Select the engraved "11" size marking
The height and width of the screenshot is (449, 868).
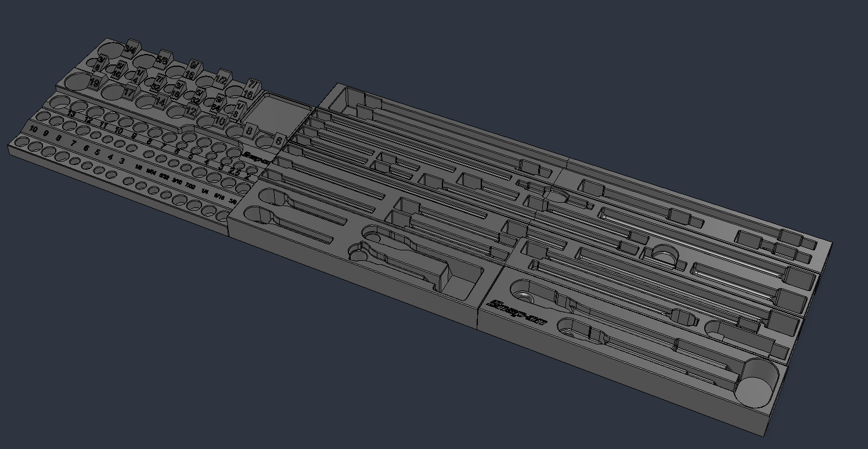[103, 125]
